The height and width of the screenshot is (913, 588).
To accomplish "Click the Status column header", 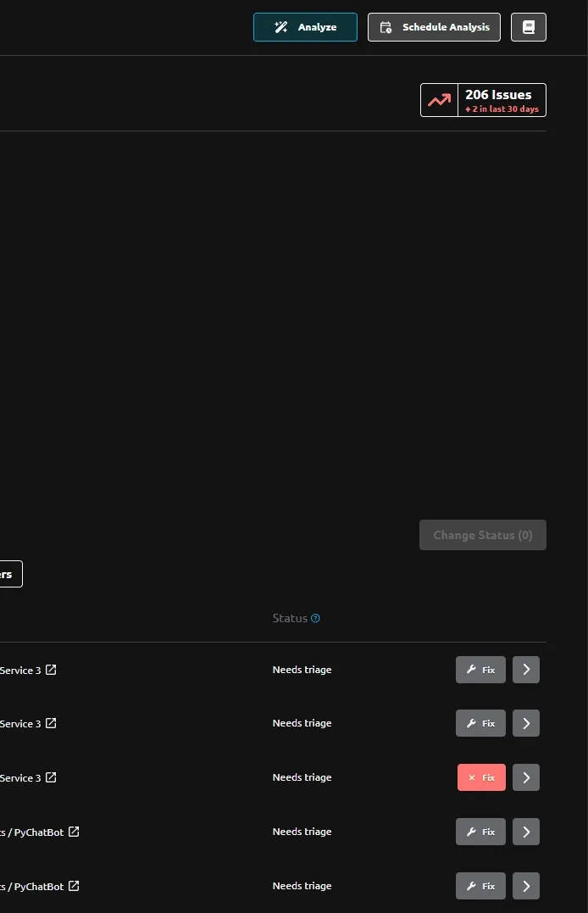I will tap(290, 618).
